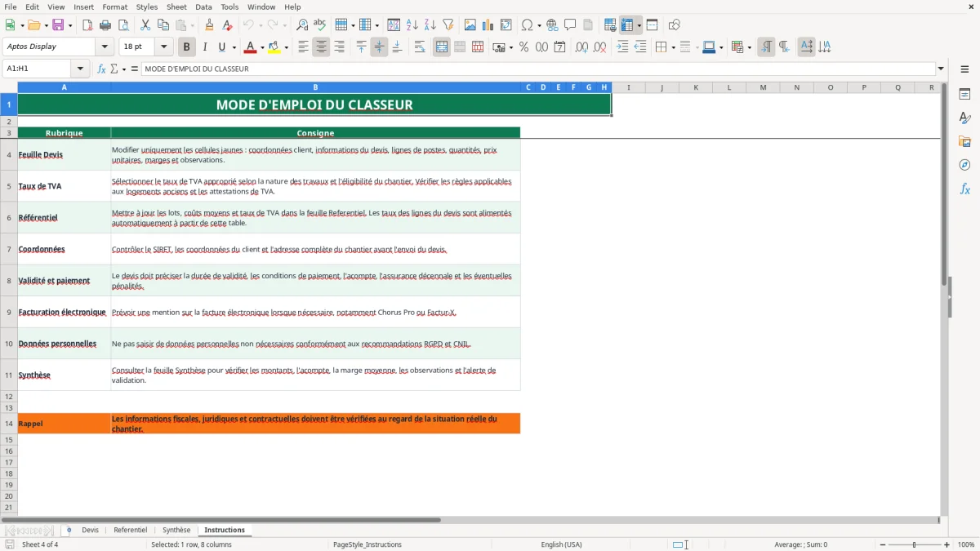Image resolution: width=980 pixels, height=551 pixels.
Task: Activate Clone Formatting paintbrush
Action: tap(209, 25)
